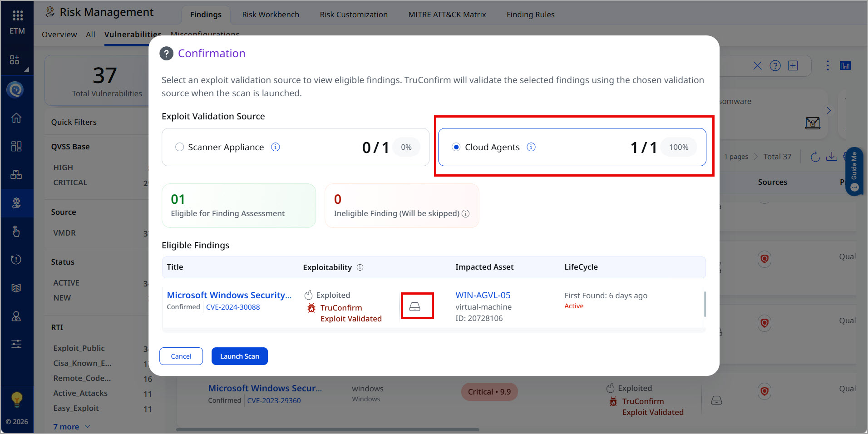This screenshot has width=868, height=434.
Task: Filter by HIGH QVSS base
Action: coord(63,168)
